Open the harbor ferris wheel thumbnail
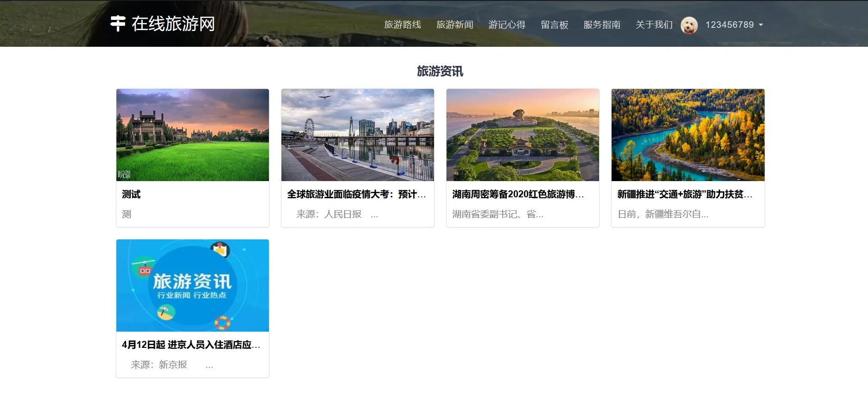 (x=357, y=135)
